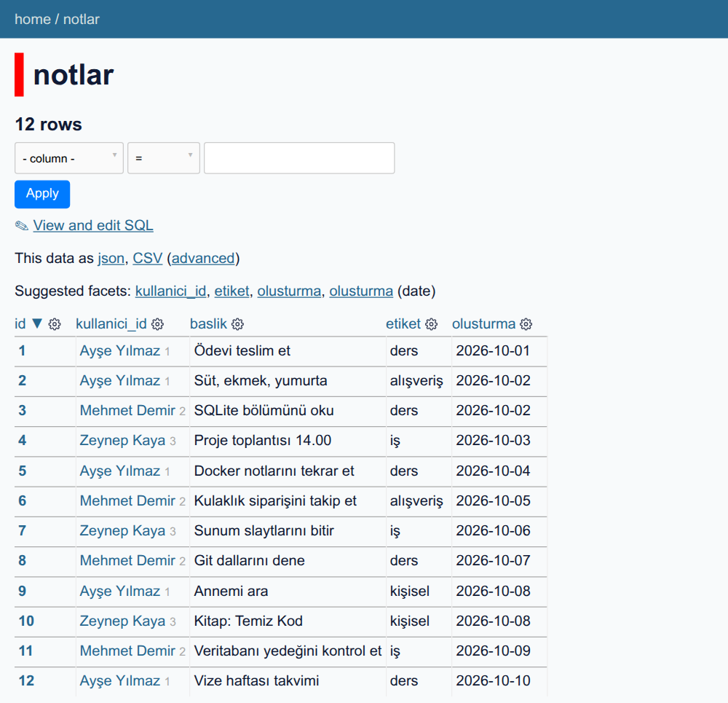This screenshot has height=703, width=728.
Task: Select 'SQLite bölümünü oku' cell
Action: click(288, 410)
